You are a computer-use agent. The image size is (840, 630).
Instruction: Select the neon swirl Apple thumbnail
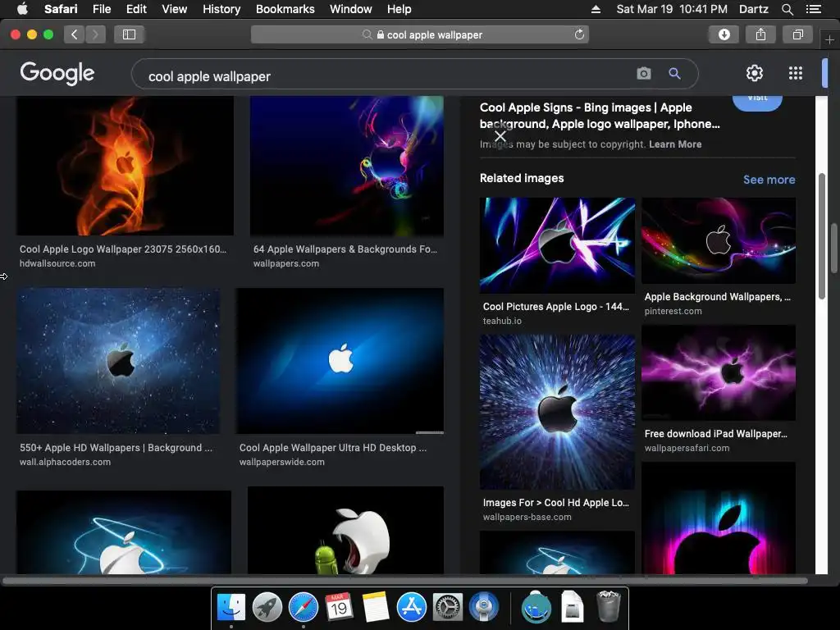347,166
